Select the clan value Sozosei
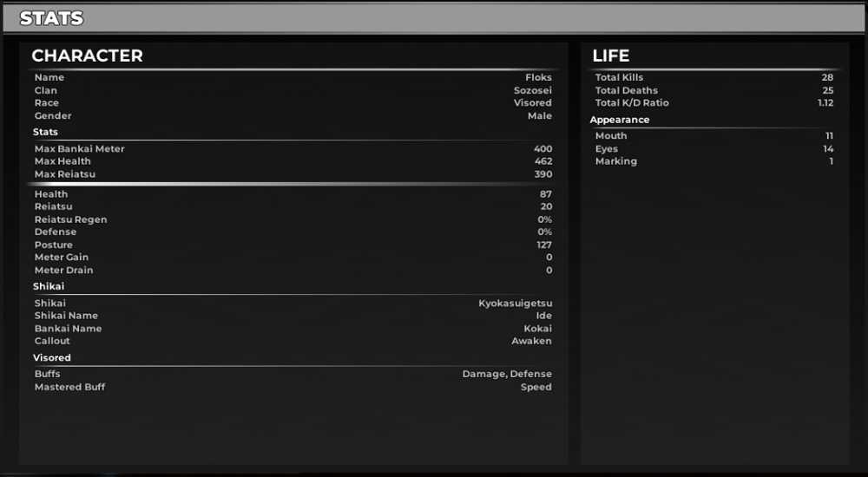 [x=533, y=90]
